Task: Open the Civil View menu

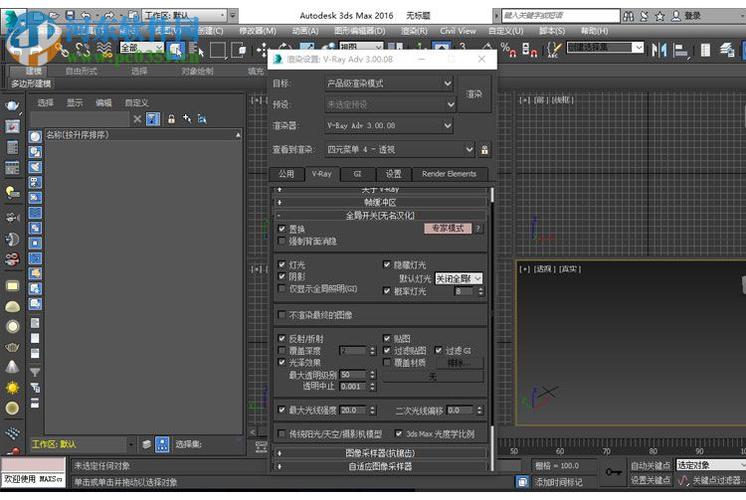Action: coord(458,31)
